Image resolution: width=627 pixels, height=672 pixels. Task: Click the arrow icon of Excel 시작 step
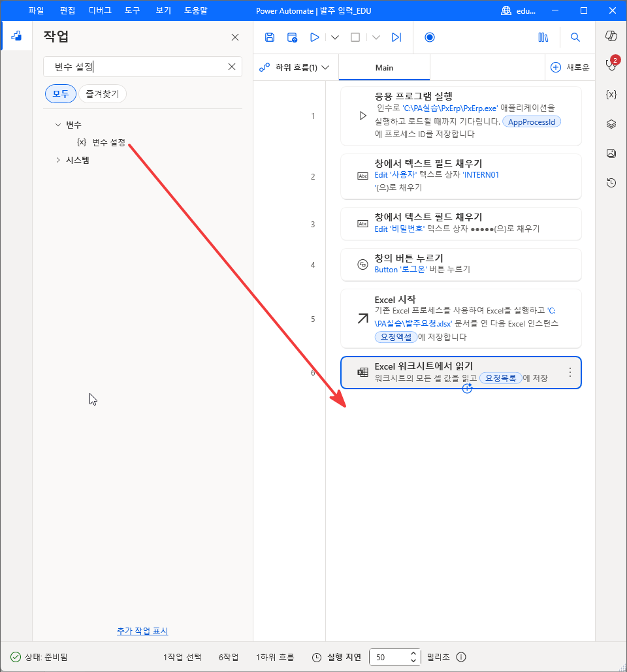pos(362,319)
